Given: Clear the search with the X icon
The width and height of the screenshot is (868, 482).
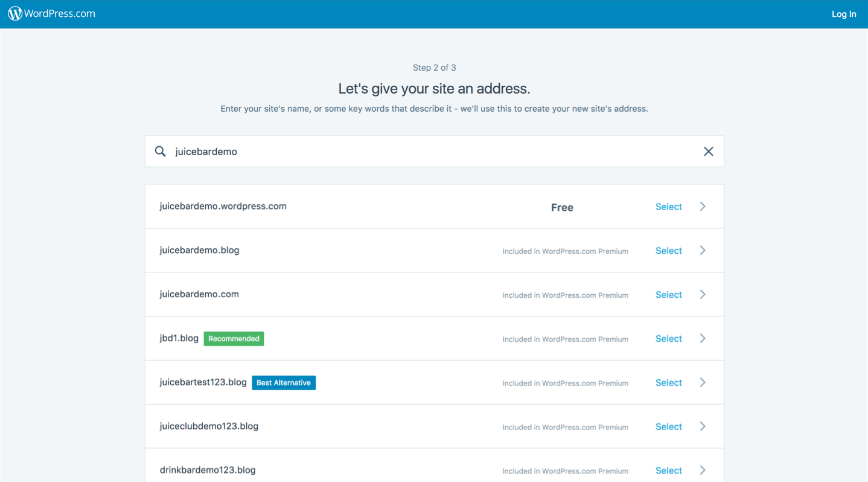Looking at the screenshot, I should click(x=708, y=151).
